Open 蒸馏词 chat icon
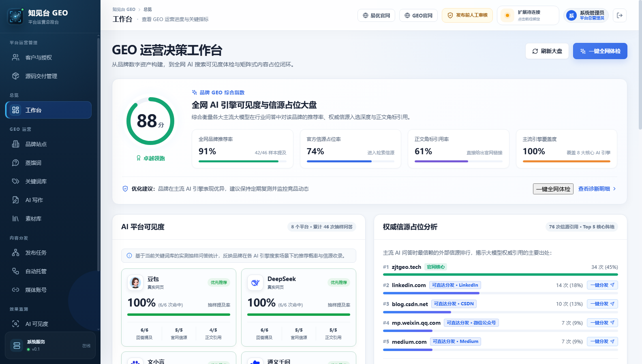The width and height of the screenshot is (642, 364). click(15, 163)
